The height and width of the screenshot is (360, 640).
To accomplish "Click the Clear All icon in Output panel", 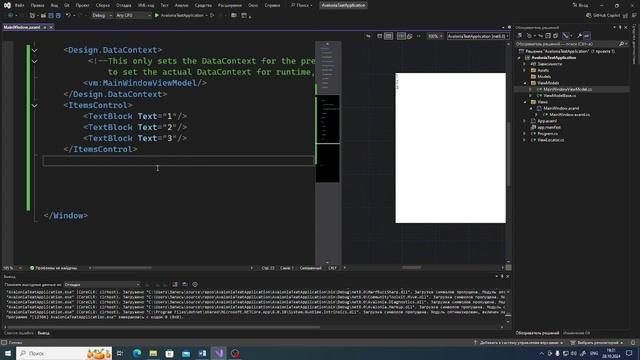I will pos(175,284).
